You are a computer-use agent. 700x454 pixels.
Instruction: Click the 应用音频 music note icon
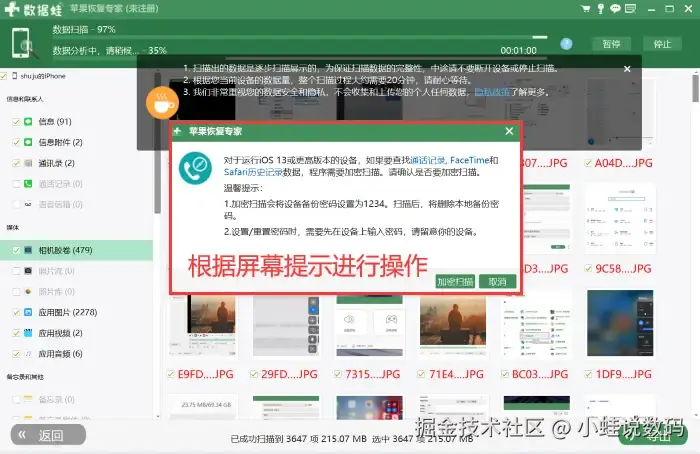coord(28,354)
